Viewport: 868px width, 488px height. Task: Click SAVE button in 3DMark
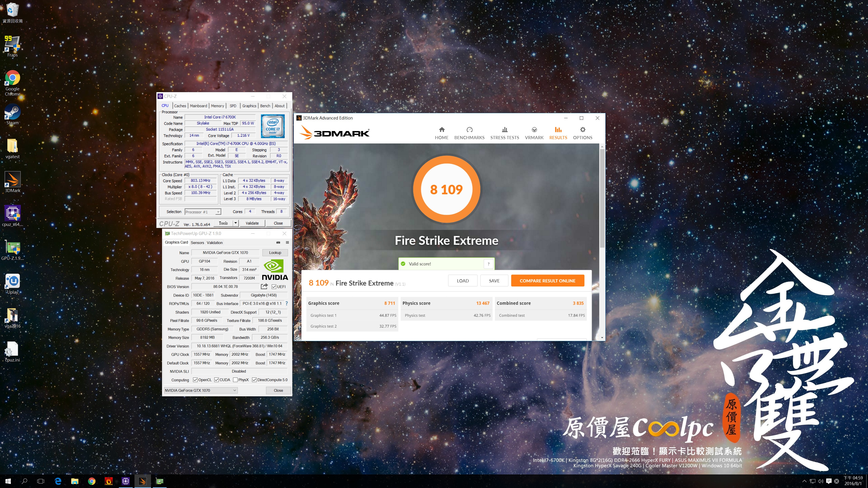coord(494,281)
